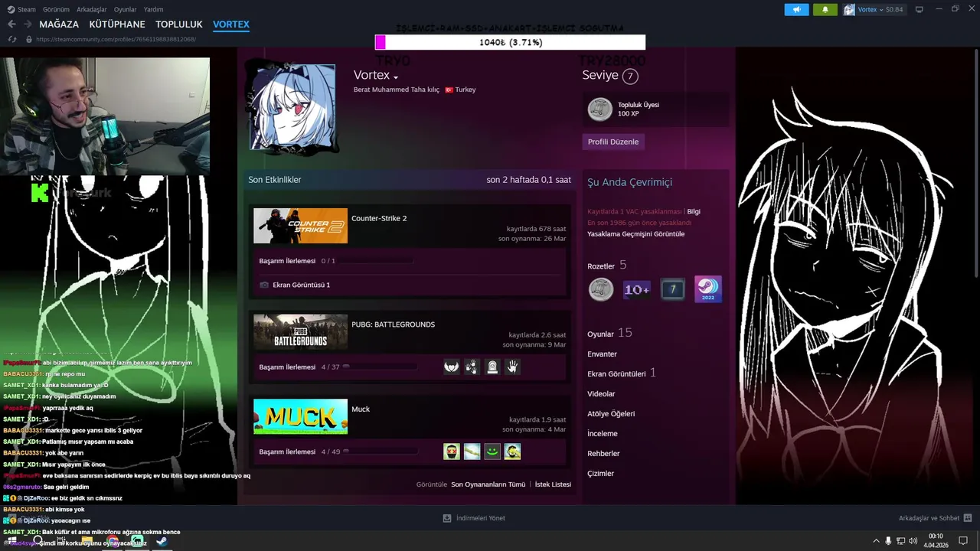The image size is (980, 551).
Task: Click the first Muck achievement icon
Action: pyautogui.click(x=452, y=452)
